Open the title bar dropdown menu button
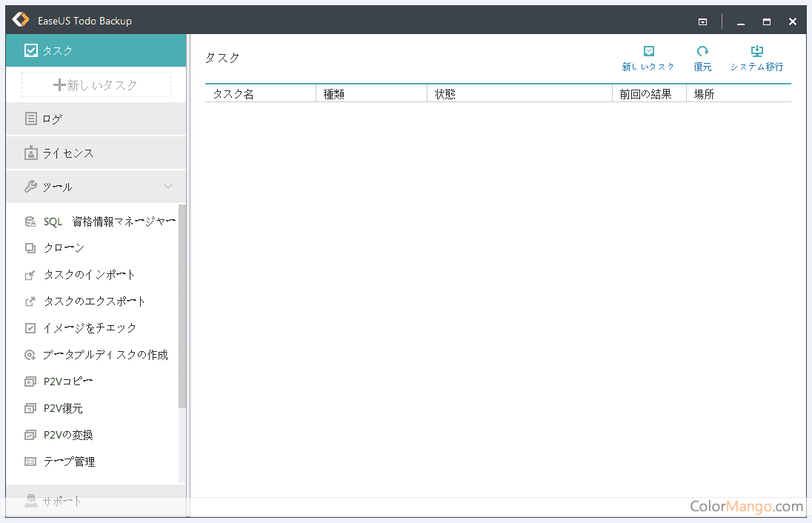The image size is (812, 523). [x=702, y=21]
